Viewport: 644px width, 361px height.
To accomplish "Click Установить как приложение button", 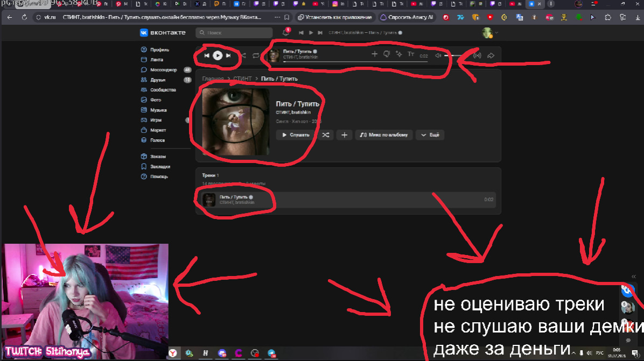I will coord(335,17).
